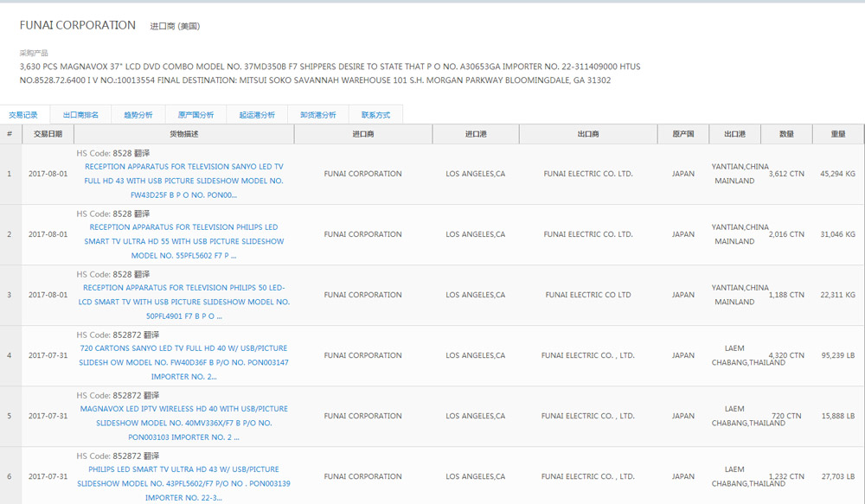Screen dimensions: 865x504
Task: Click LAEM CHABANG,THAILAND port in row 4
Action: (748, 355)
